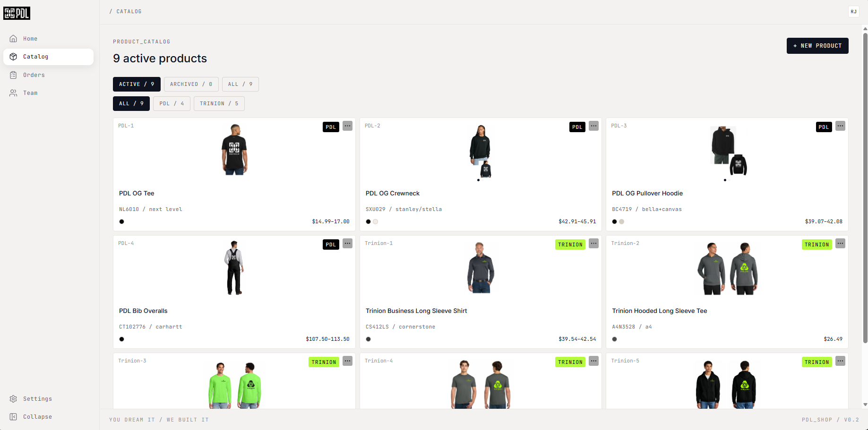Open more options menu for PDL-4 card

(347, 244)
